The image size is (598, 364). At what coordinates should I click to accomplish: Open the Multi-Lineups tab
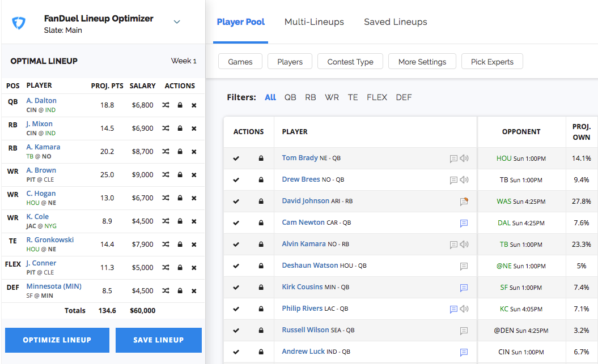pyautogui.click(x=314, y=22)
